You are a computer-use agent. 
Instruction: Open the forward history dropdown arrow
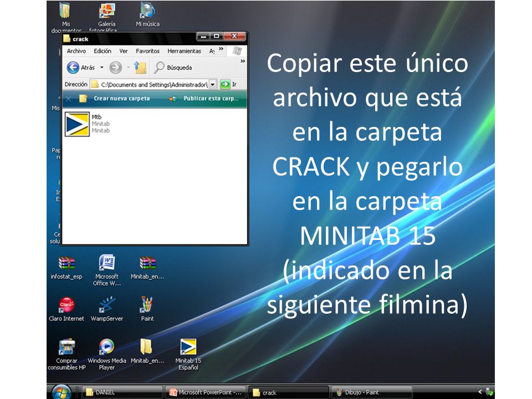(x=128, y=68)
